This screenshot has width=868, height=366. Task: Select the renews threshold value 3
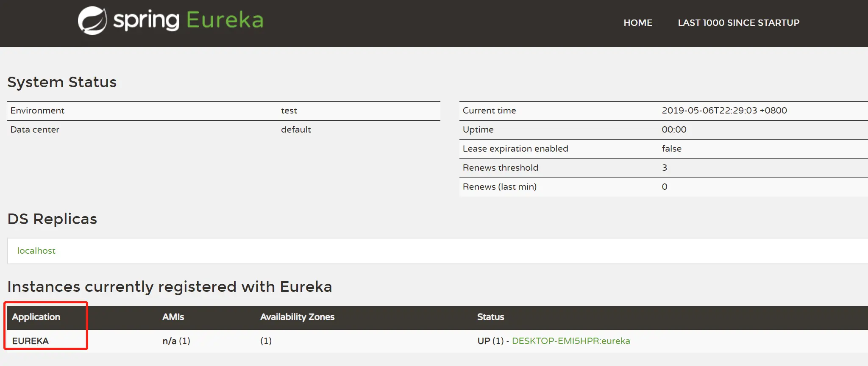point(665,168)
